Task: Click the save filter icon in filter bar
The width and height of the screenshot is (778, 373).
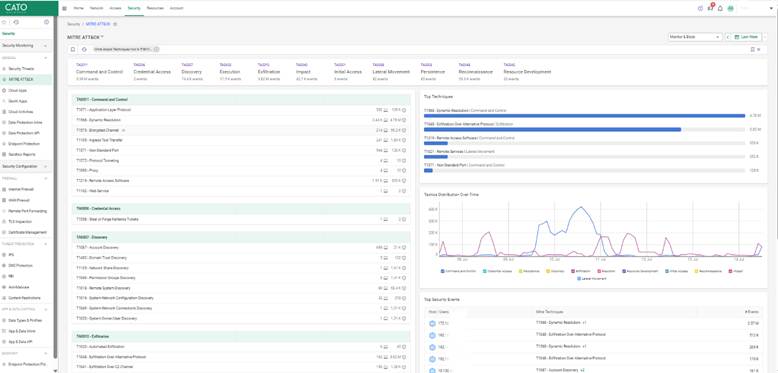Action: pos(73,49)
